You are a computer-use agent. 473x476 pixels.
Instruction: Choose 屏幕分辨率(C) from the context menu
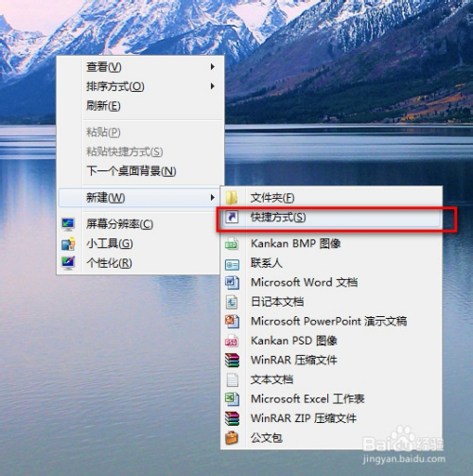pos(139,224)
